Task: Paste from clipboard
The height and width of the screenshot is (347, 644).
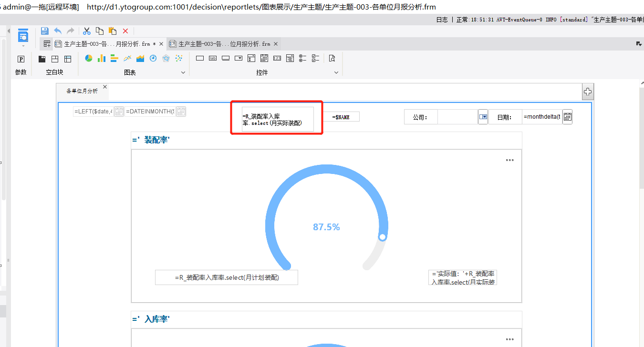Action: click(113, 31)
